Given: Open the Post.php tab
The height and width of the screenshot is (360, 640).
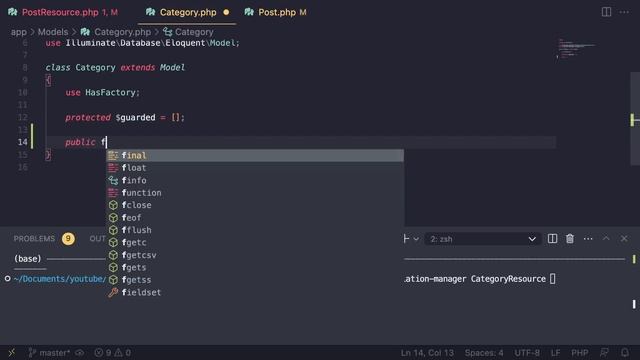Looking at the screenshot, I should [x=275, y=12].
